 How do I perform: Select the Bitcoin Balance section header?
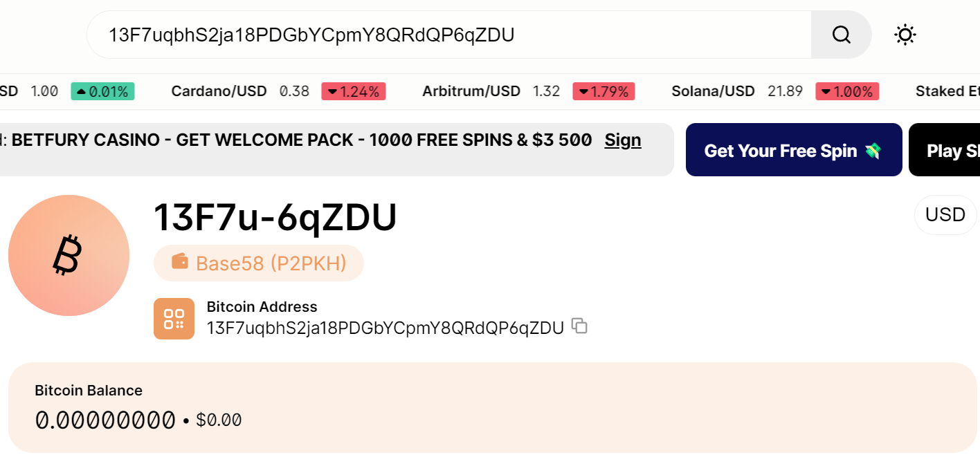pos(89,390)
